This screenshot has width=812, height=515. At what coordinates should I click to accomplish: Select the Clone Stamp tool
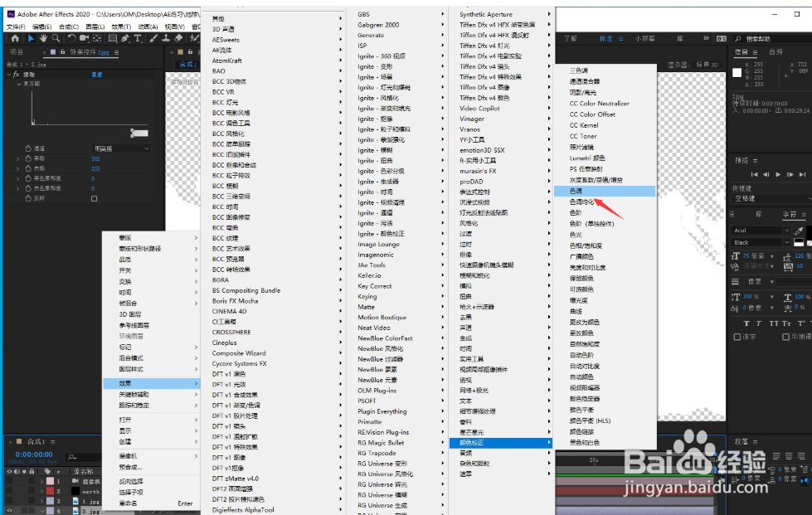tap(166, 38)
